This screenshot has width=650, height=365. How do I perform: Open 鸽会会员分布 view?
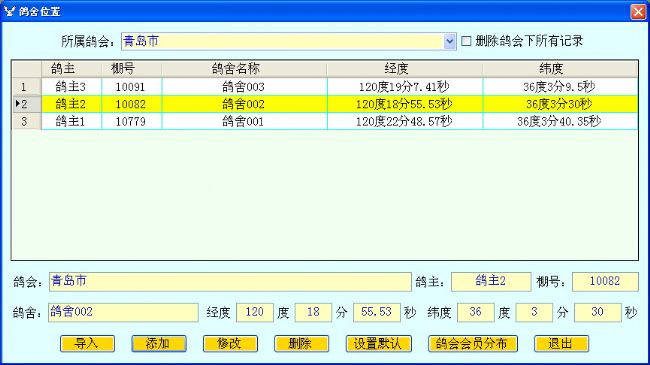point(473,343)
